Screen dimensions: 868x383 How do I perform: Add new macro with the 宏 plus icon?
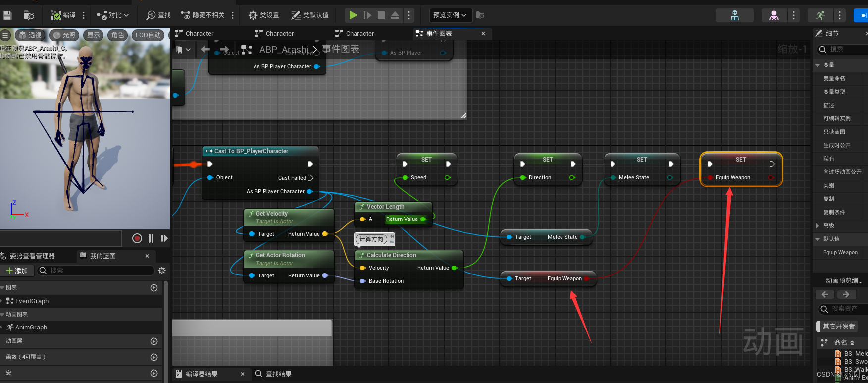click(154, 373)
